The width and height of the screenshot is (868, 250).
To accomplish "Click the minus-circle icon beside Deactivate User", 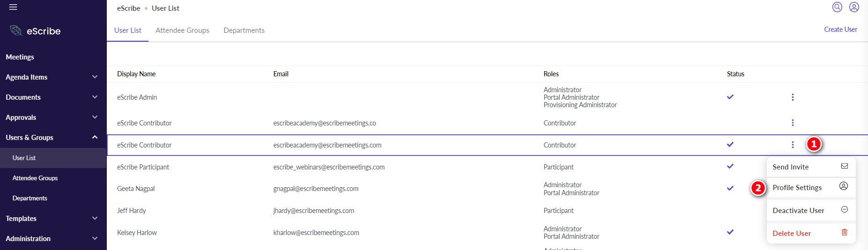I will (x=844, y=210).
